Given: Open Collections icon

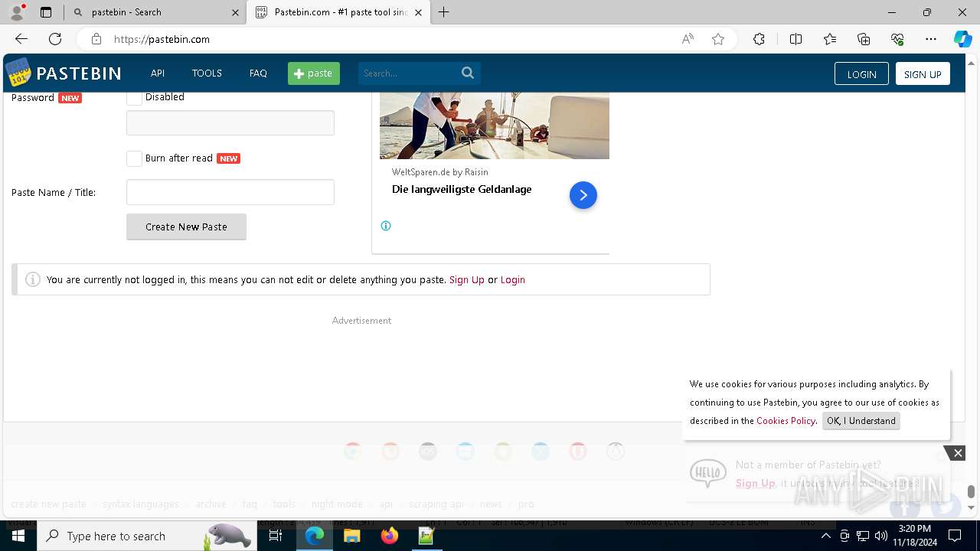Looking at the screenshot, I should click(864, 39).
